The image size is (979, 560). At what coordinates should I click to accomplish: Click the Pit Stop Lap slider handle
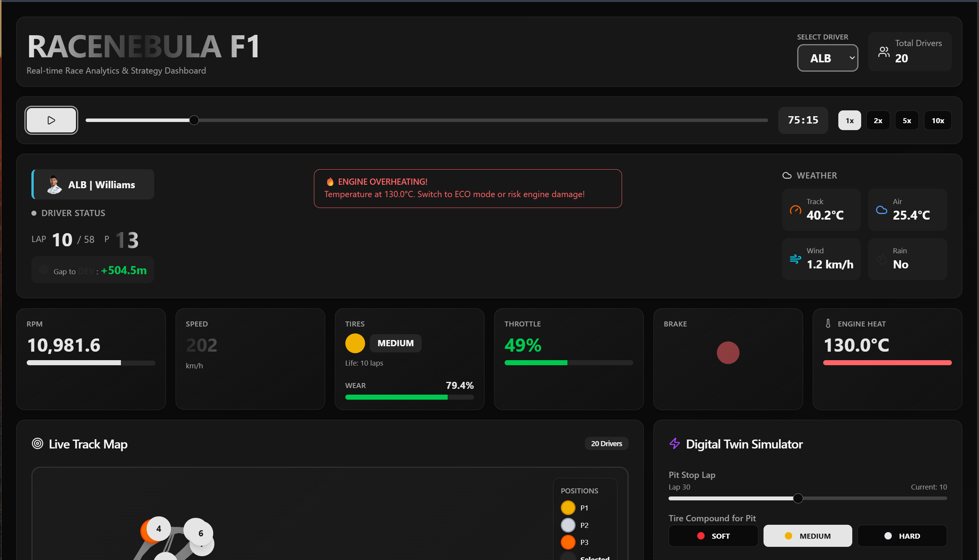click(798, 498)
